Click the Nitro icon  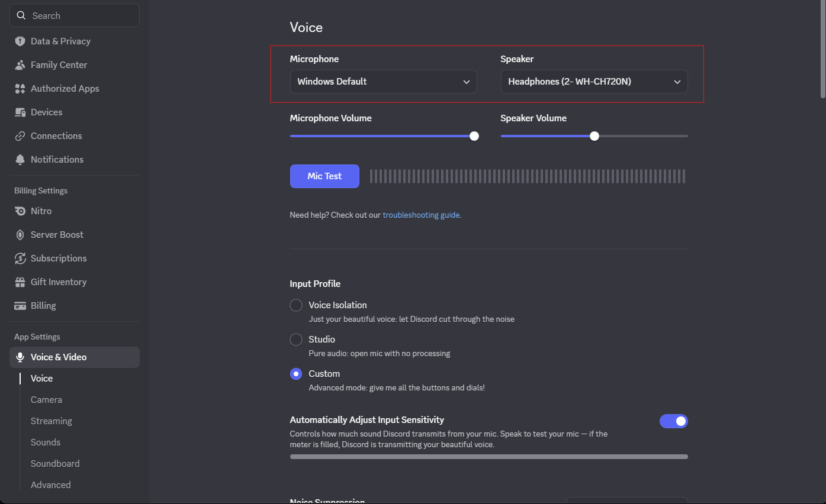point(20,211)
